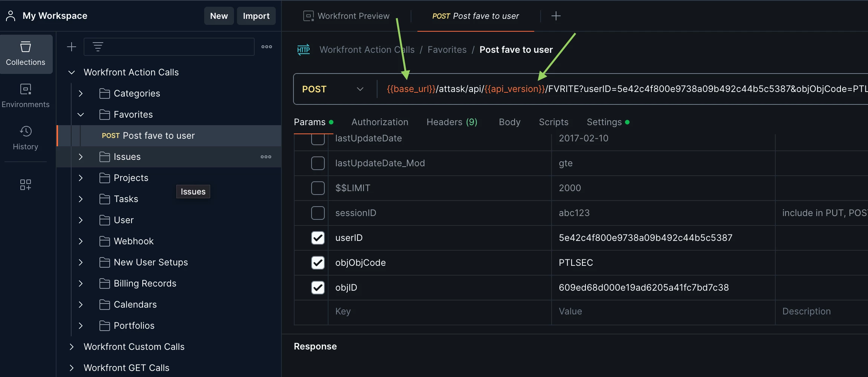
Task: Open the Params tab
Action: [x=313, y=122]
